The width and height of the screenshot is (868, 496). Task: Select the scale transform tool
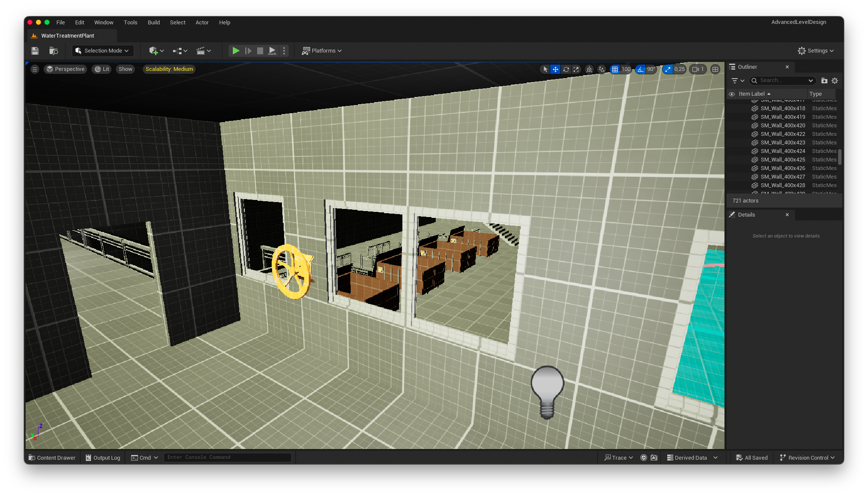click(x=576, y=69)
